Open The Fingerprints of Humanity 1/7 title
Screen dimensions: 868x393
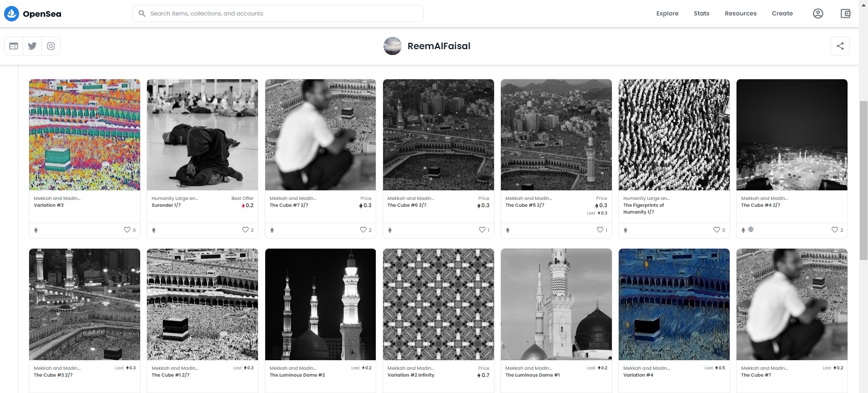643,209
